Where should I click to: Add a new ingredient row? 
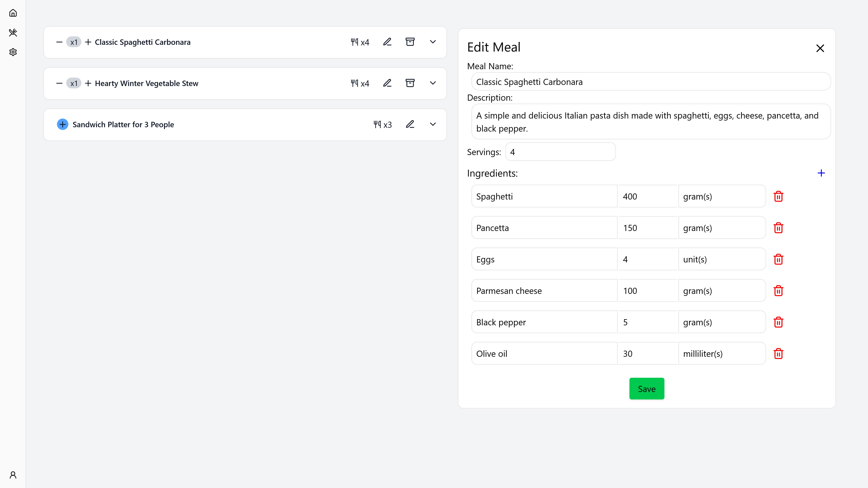click(821, 173)
